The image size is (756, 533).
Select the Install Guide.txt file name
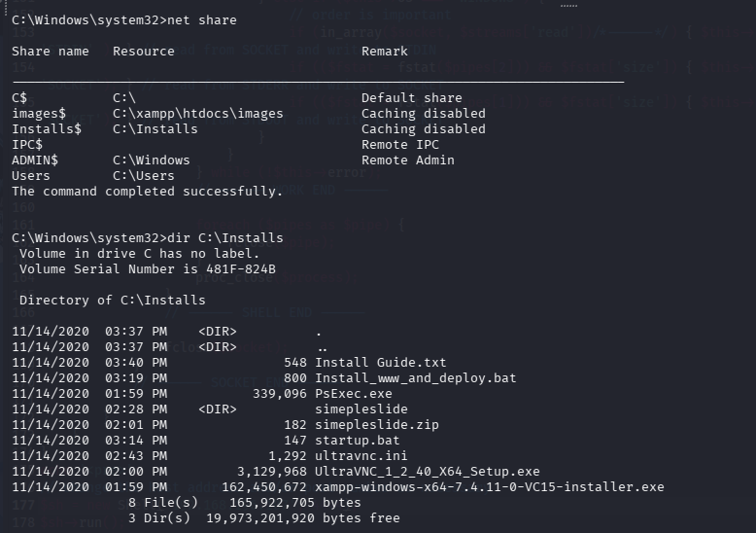[x=381, y=362]
